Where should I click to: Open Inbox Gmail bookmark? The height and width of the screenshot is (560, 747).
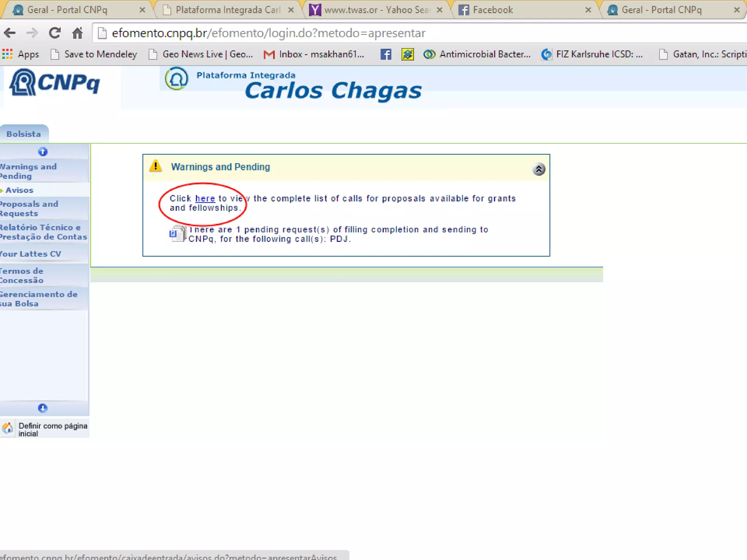(x=314, y=54)
